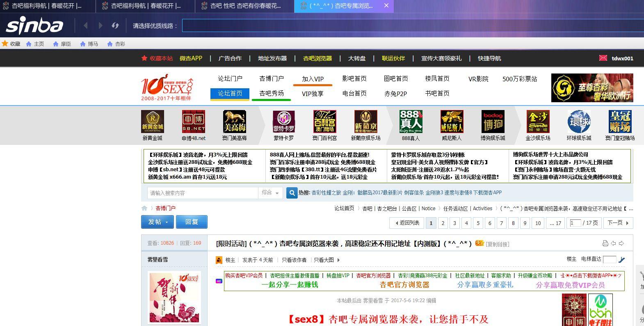The height and width of the screenshot is (326, 644).
Task: Switch to the 杏吧 性吧 browser tab
Action: pos(244,6)
